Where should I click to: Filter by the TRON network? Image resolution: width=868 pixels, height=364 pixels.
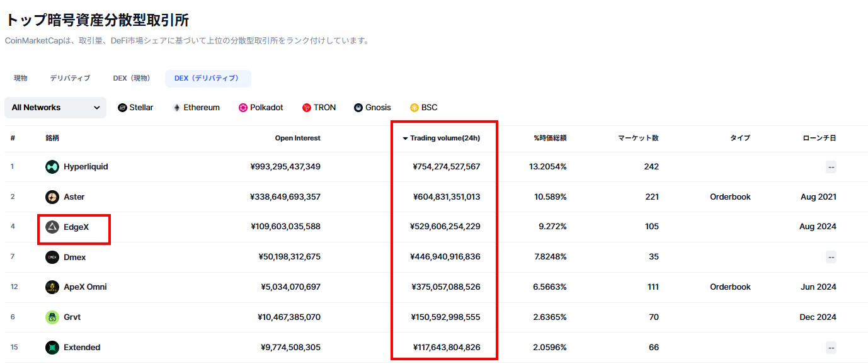coord(319,108)
